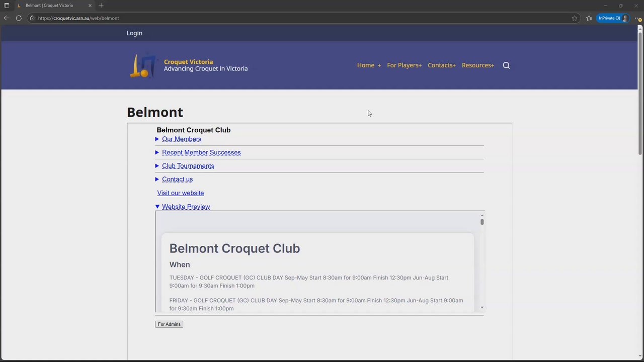Click the Visit our website link

coord(181,193)
